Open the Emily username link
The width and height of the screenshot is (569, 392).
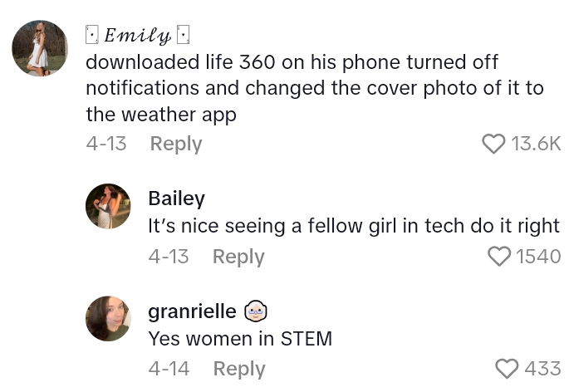point(138,36)
